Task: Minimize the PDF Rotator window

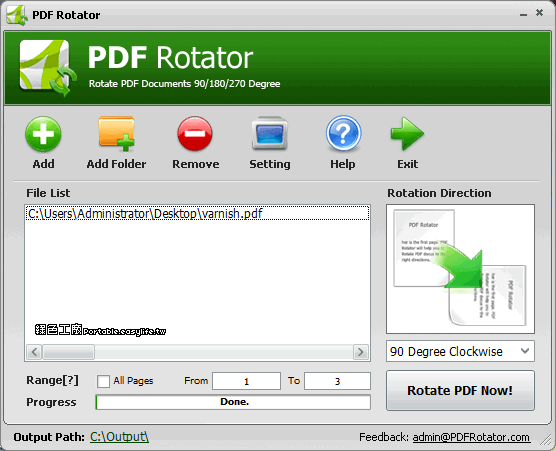Action: 523,15
